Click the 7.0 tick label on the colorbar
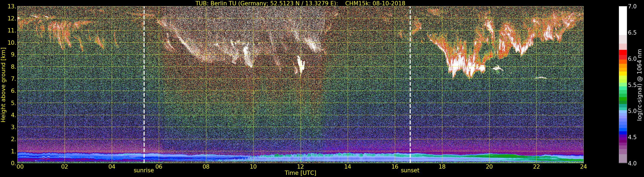This screenshot has width=644, height=177. coord(632,6)
